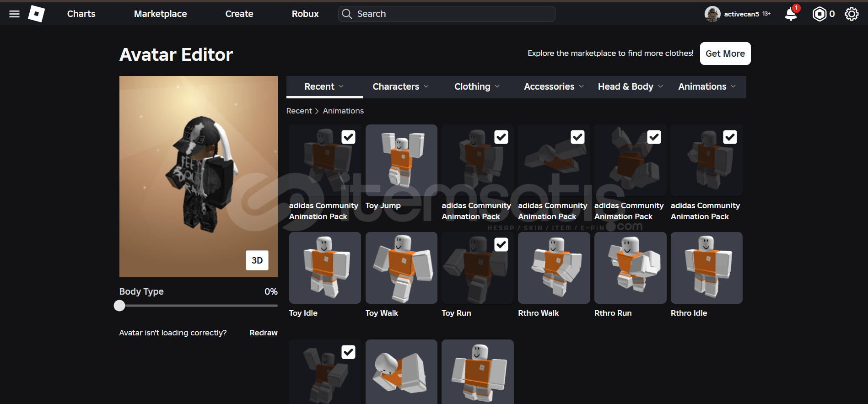Click the Robux balance hexagon icon
This screenshot has height=404, width=868.
(819, 14)
